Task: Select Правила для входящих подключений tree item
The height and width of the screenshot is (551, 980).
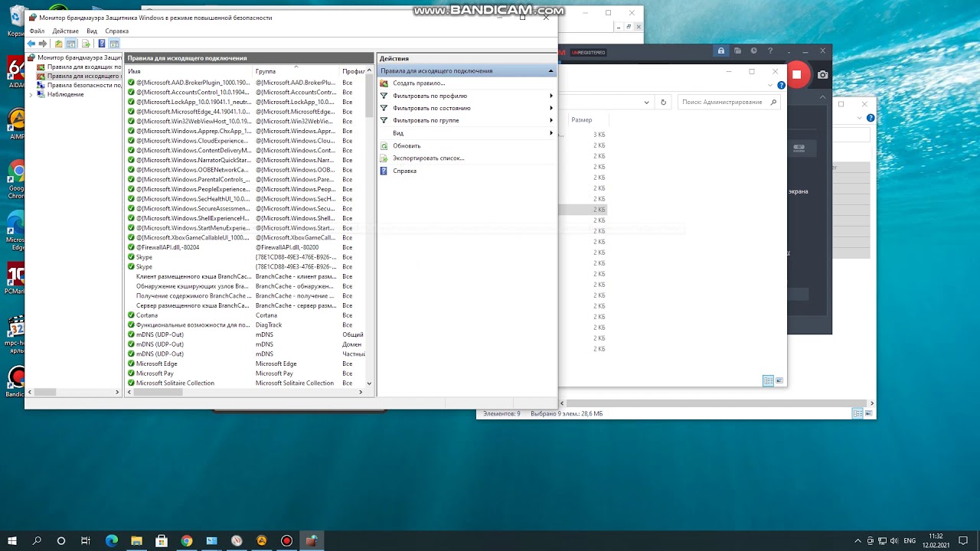Action: 80,67
